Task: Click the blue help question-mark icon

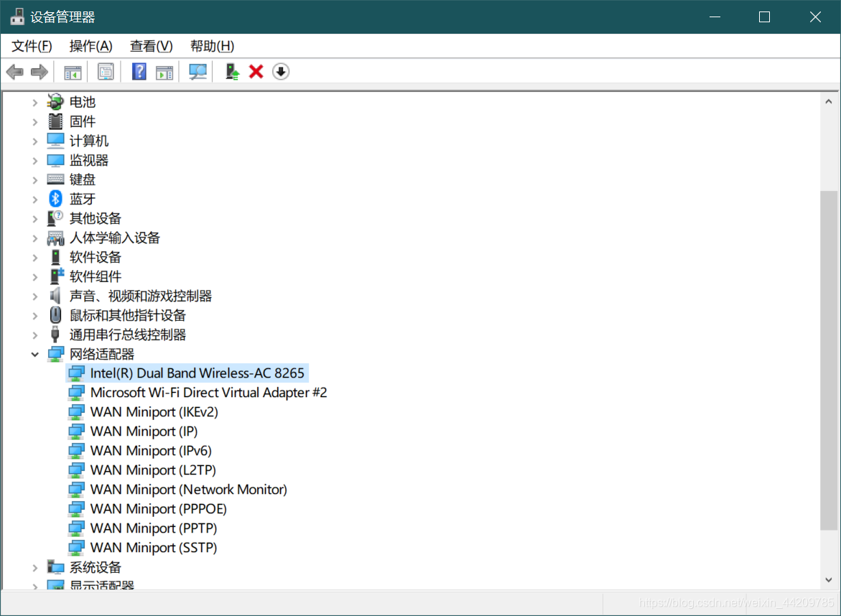Action: 139,72
